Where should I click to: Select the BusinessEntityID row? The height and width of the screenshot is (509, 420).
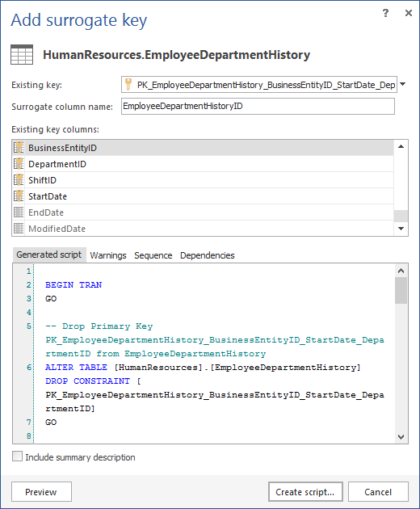click(x=203, y=148)
